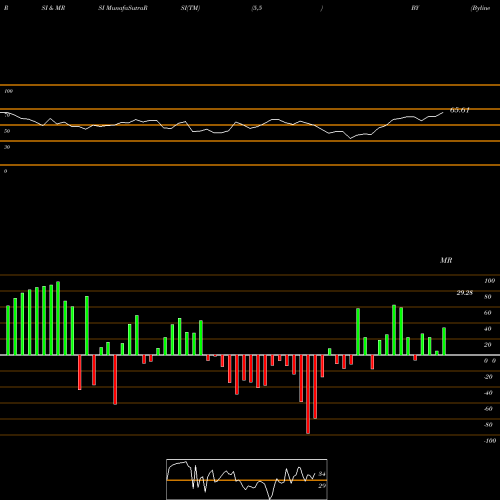Click the -60 label on MR axis
The width and height of the screenshot is (500, 500).
click(x=488, y=409)
